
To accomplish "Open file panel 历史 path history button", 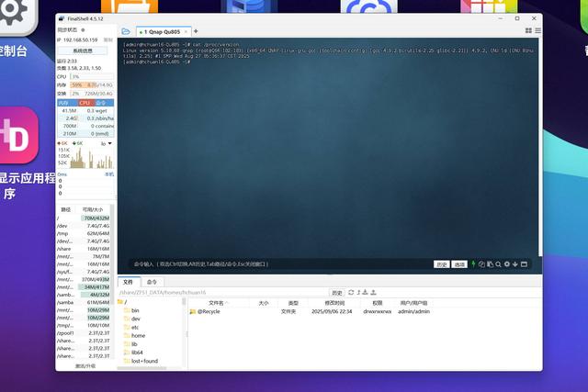I will click(x=337, y=293).
